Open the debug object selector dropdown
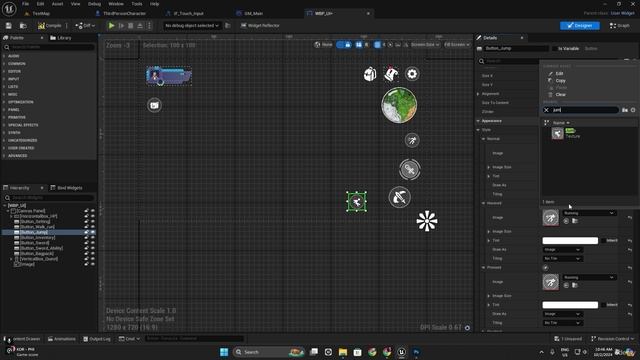 [x=191, y=25]
